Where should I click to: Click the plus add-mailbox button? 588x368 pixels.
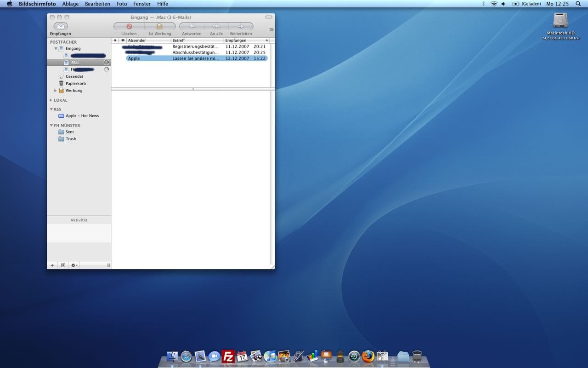pyautogui.click(x=52, y=265)
